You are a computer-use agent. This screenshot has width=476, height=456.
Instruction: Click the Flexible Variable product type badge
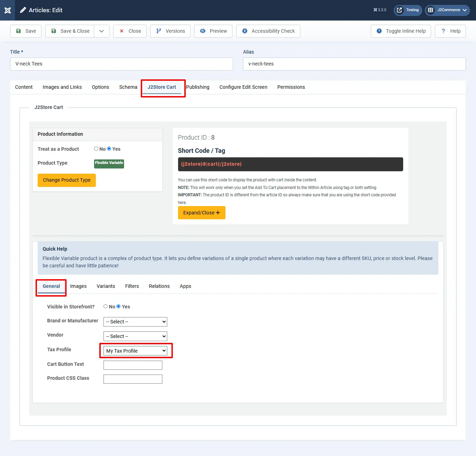click(x=109, y=164)
